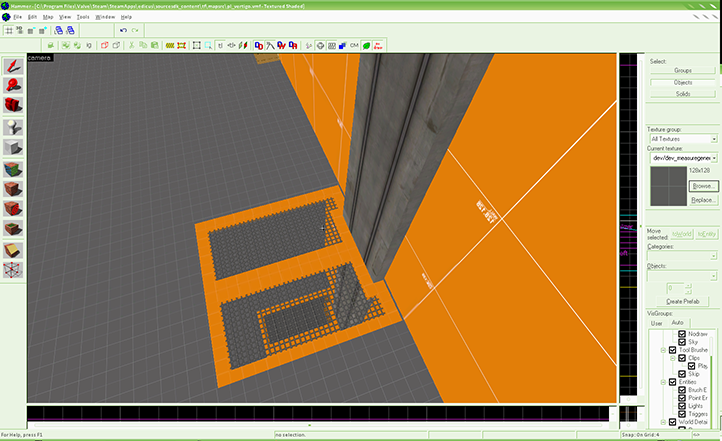
Task: Click the Redo arrow icon
Action: pyautogui.click(x=135, y=30)
